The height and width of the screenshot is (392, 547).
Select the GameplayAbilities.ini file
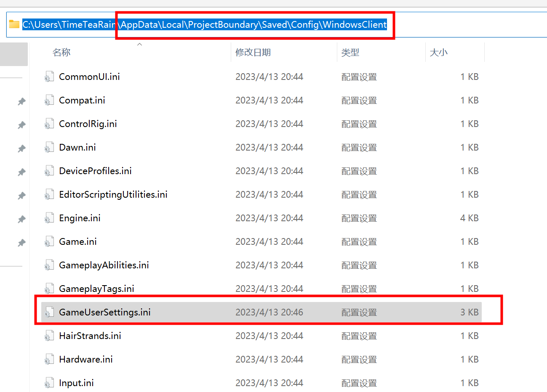tap(261, 265)
